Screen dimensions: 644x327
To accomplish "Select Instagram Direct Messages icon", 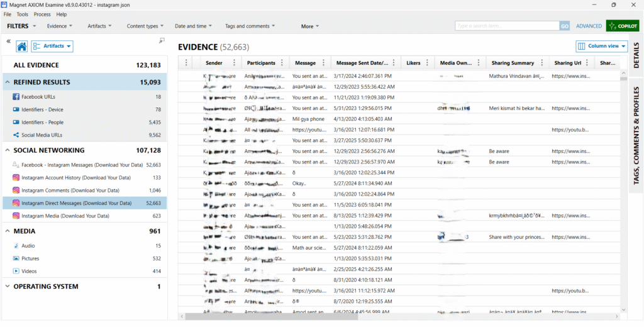I will (x=16, y=203).
